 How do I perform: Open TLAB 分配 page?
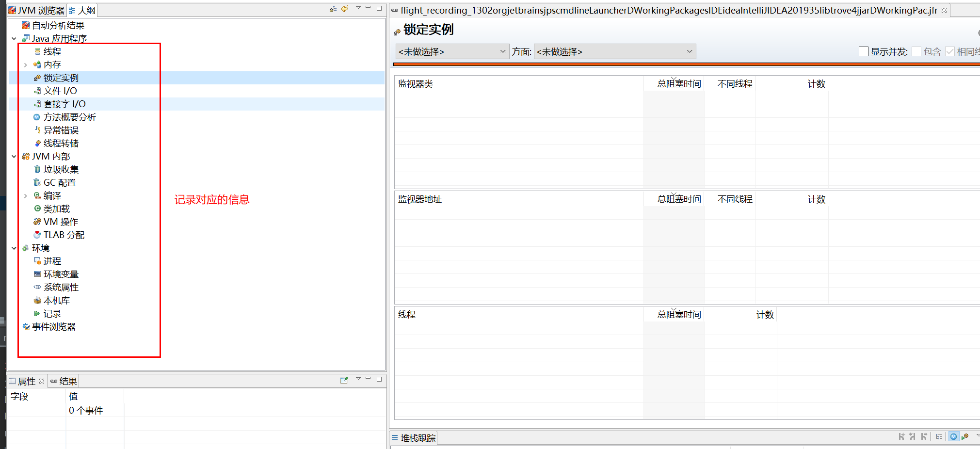[64, 235]
